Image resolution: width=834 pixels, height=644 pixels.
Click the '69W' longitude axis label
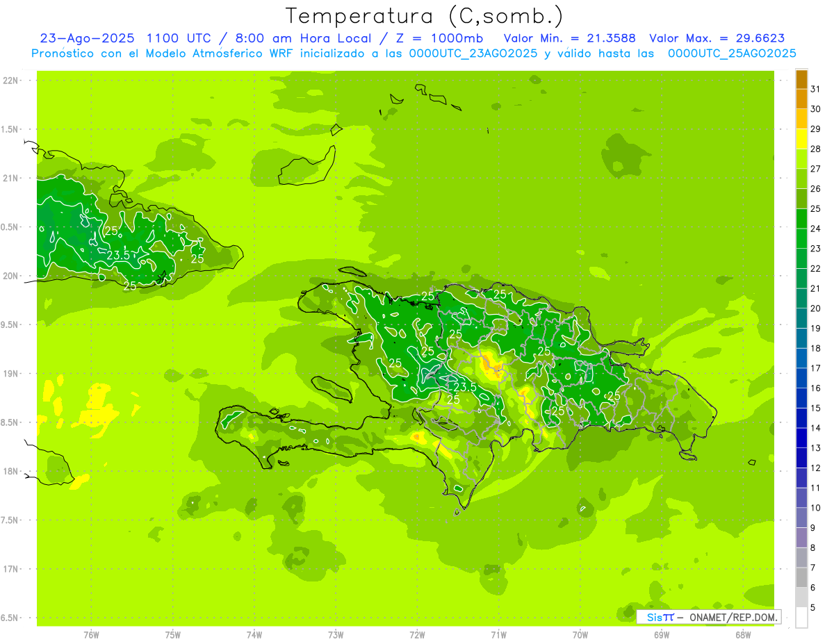coord(662,635)
